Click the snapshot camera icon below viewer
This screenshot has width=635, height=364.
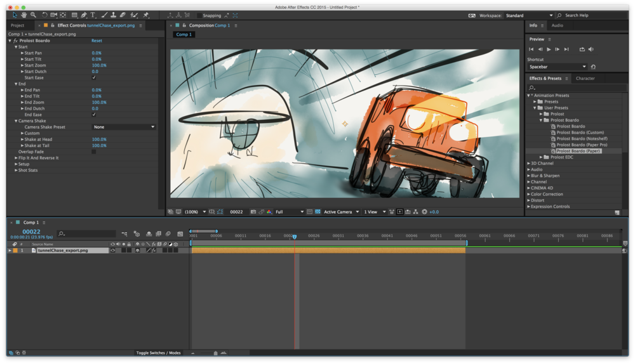pos(253,212)
